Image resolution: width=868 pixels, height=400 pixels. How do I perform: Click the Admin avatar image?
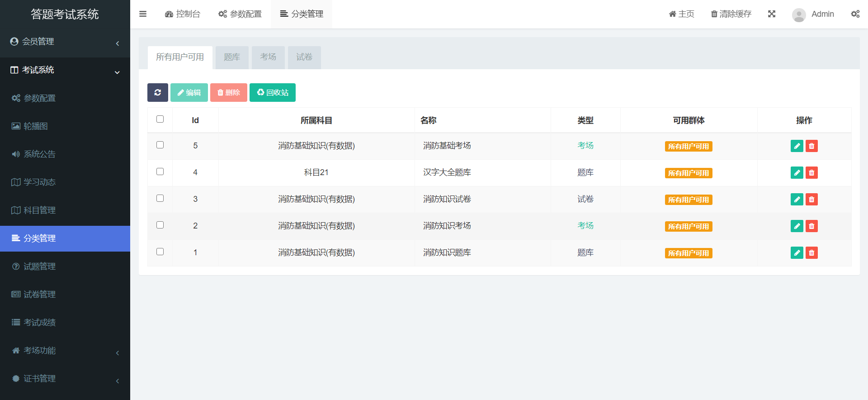tap(799, 14)
